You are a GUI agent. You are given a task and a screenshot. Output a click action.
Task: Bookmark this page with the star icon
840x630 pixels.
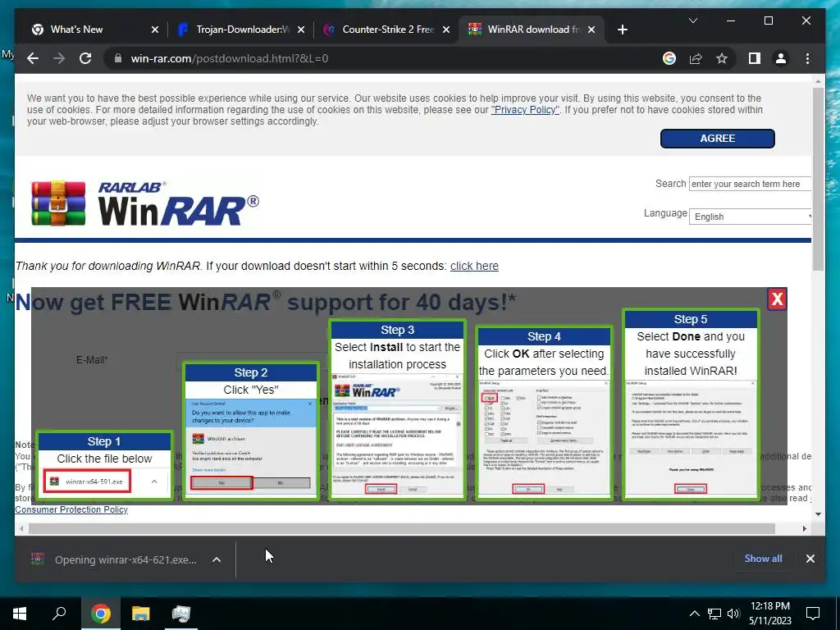point(722,58)
